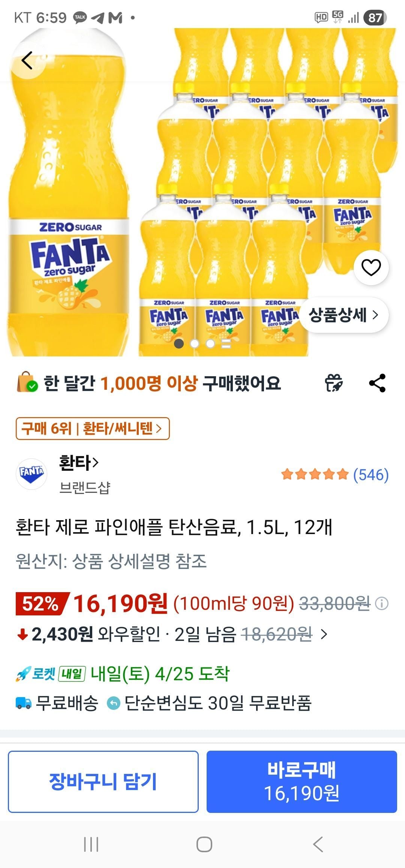Tap the share icon

coord(377,383)
